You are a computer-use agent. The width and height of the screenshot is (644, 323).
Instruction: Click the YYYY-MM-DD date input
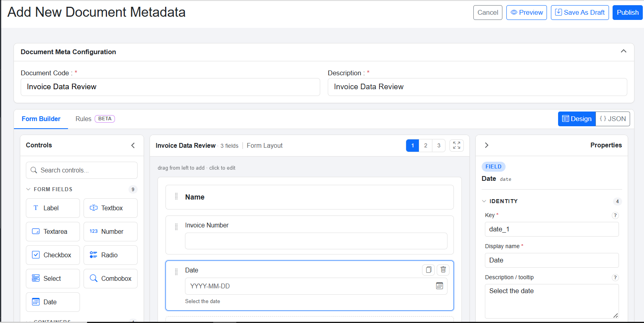point(316,286)
